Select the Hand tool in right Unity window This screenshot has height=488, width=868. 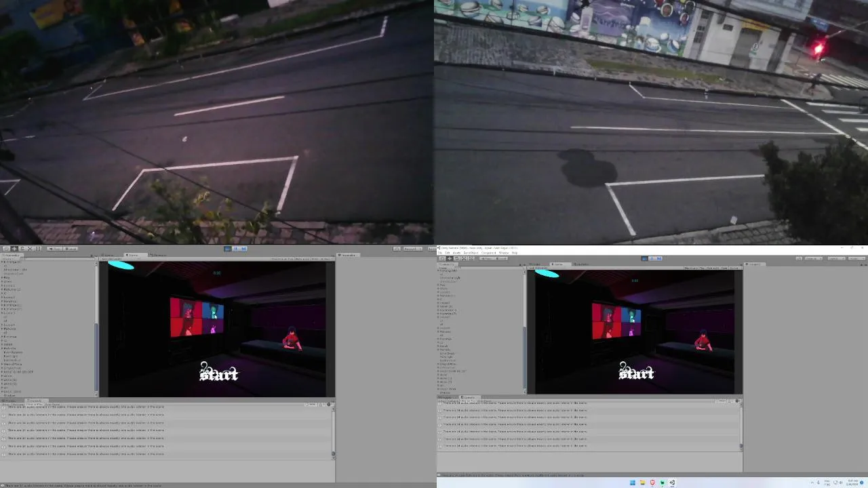click(x=441, y=258)
